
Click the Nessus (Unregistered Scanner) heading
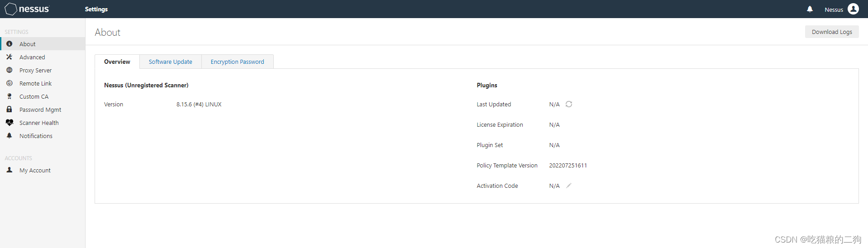(146, 85)
